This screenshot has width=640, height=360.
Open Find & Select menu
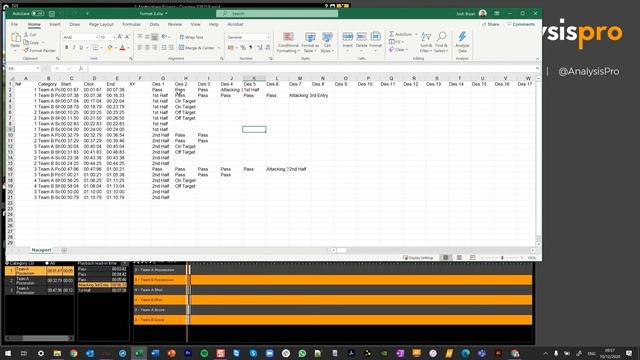[x=441, y=42]
